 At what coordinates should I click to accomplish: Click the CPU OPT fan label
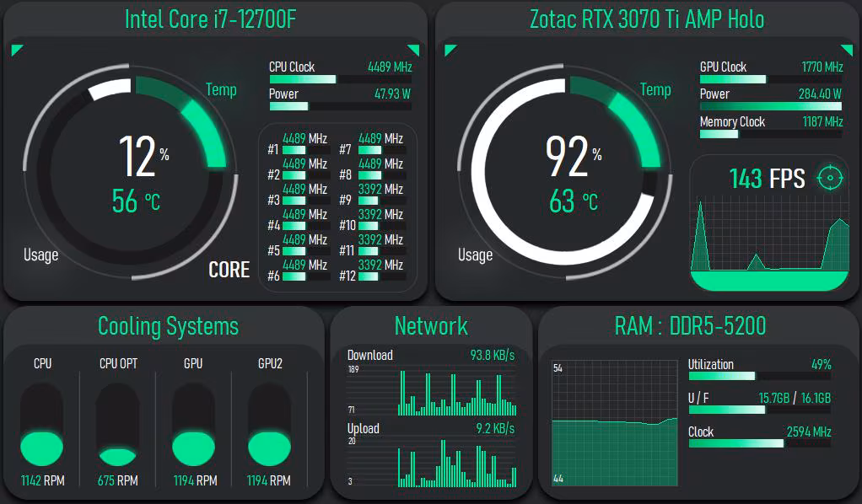(x=118, y=363)
